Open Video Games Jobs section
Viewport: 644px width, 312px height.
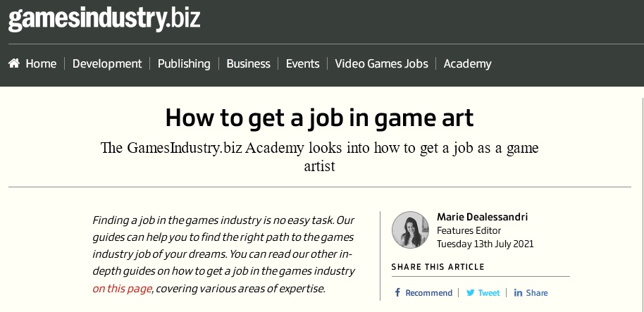[381, 63]
